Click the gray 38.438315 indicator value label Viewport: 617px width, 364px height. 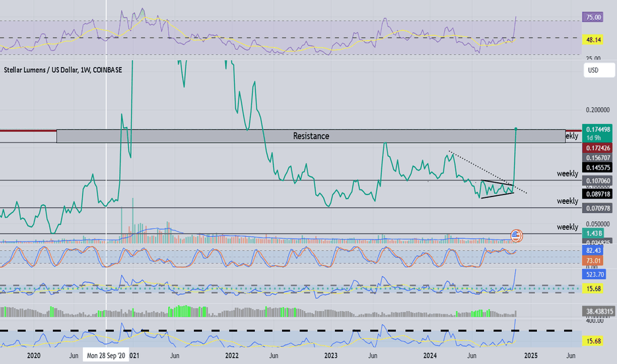click(598, 312)
